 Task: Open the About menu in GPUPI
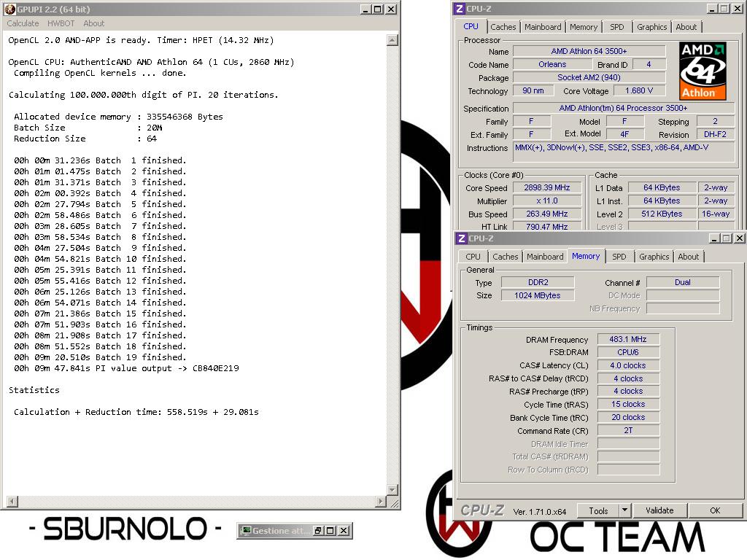click(x=94, y=23)
